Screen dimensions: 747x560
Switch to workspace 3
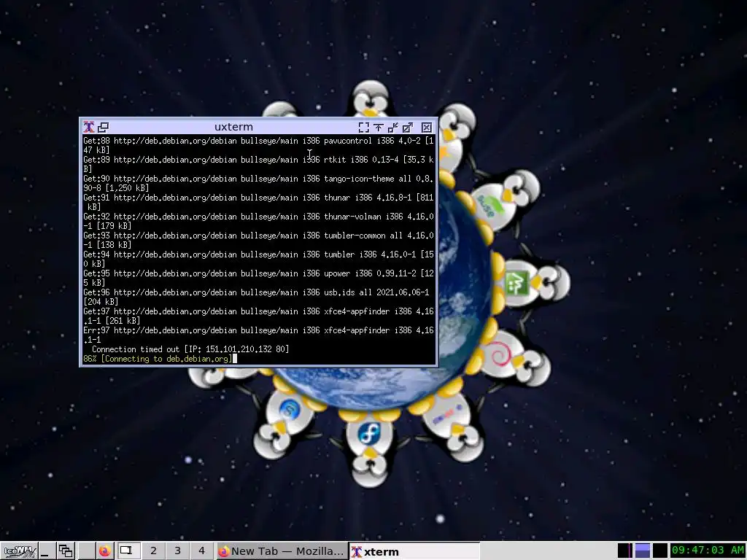[x=177, y=551]
